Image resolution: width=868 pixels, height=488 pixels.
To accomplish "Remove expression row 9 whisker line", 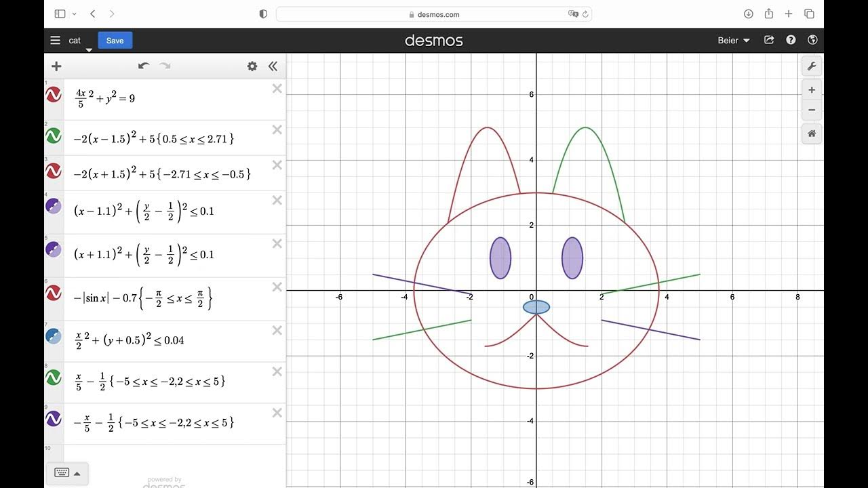I will 277,413.
